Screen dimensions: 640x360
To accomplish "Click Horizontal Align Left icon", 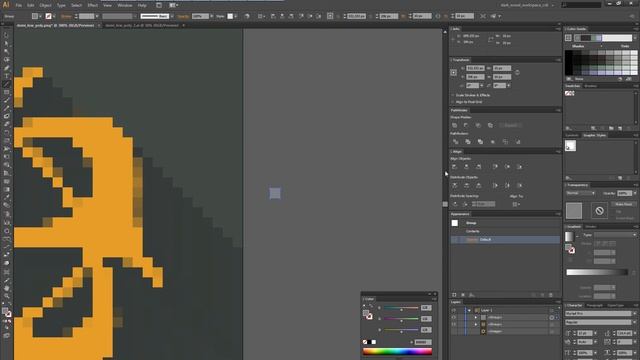I will tap(454, 167).
